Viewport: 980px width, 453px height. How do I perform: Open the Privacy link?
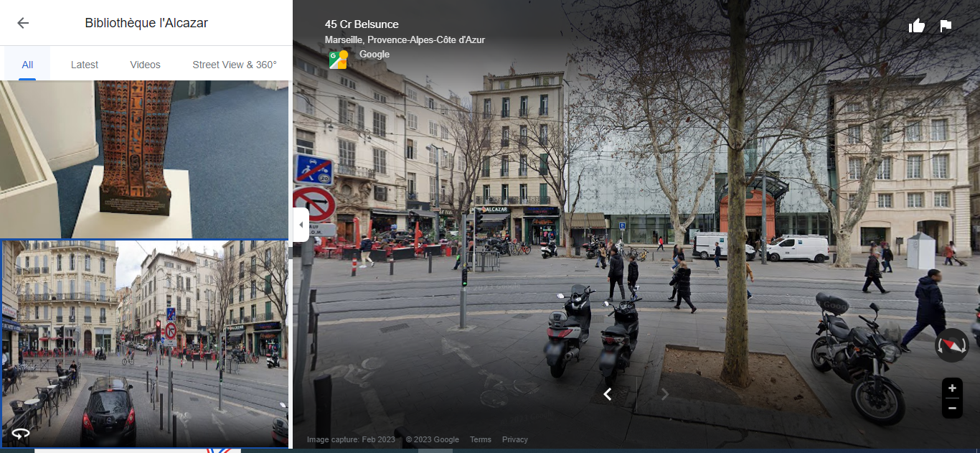tap(514, 439)
